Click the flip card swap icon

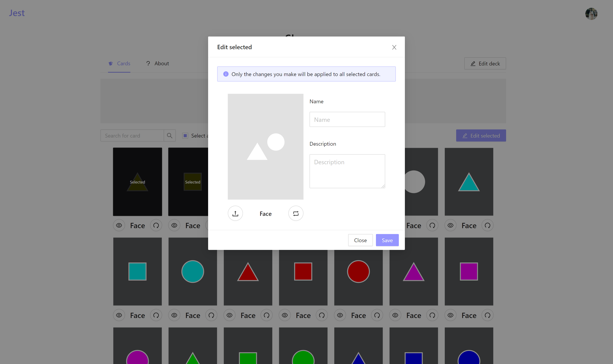tap(296, 213)
